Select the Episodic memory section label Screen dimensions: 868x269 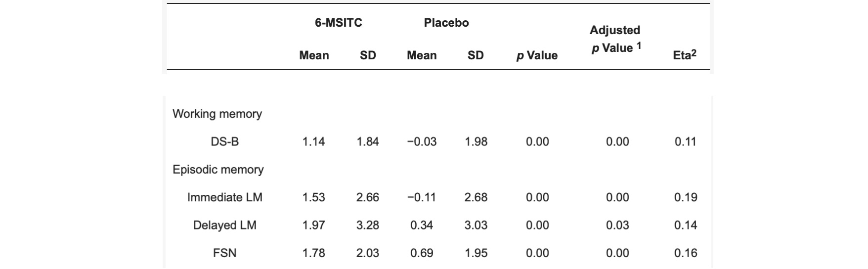(x=218, y=170)
